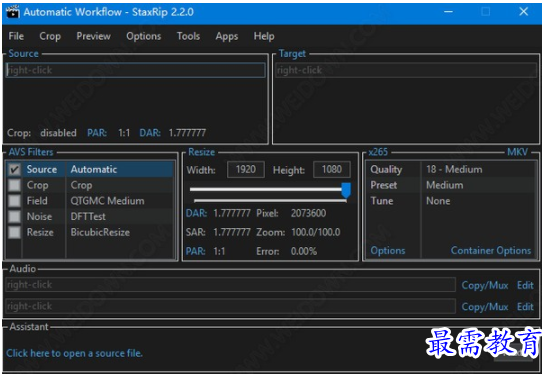The height and width of the screenshot is (374, 550).
Task: Enable the Crop filter checkbox
Action: 14,185
